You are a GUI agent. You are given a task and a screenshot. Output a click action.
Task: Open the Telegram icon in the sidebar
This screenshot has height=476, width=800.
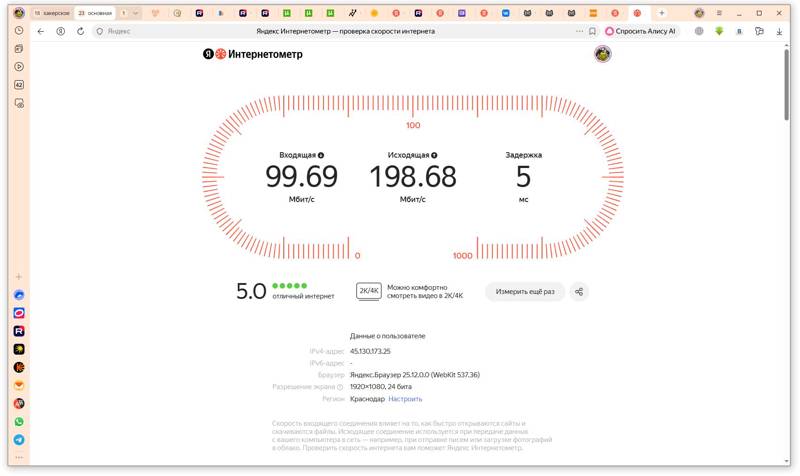(x=19, y=439)
